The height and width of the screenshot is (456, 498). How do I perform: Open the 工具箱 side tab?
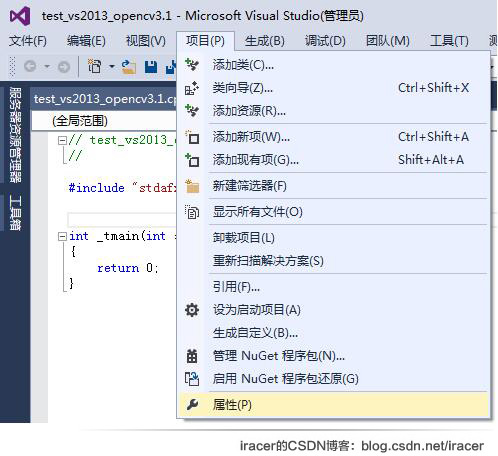tap(15, 213)
